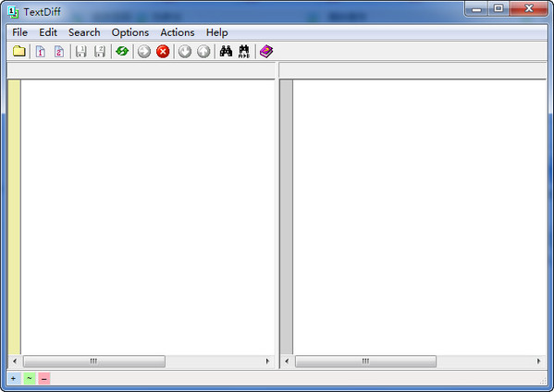Click left pane scrollbar left arrow
The height and width of the screenshot is (392, 554).
(x=15, y=361)
